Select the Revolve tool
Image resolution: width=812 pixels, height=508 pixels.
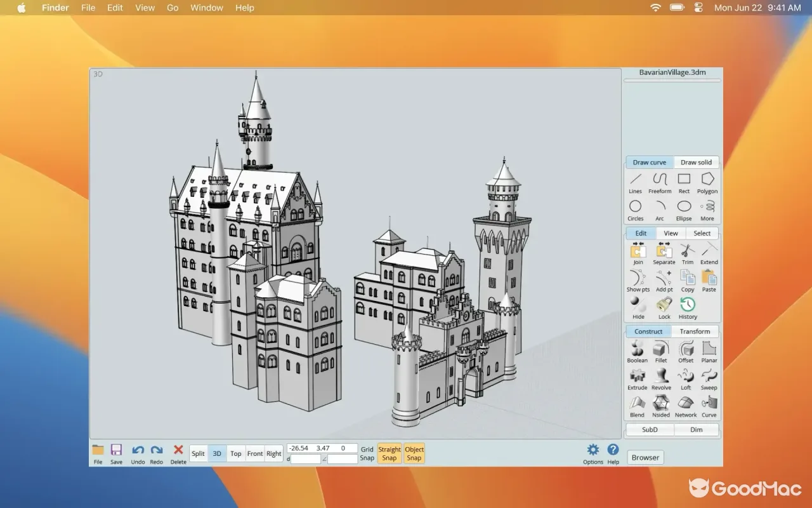click(661, 380)
